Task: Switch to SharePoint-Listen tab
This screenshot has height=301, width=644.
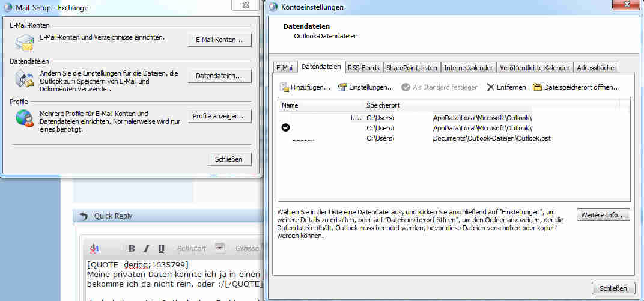Action: [412, 68]
